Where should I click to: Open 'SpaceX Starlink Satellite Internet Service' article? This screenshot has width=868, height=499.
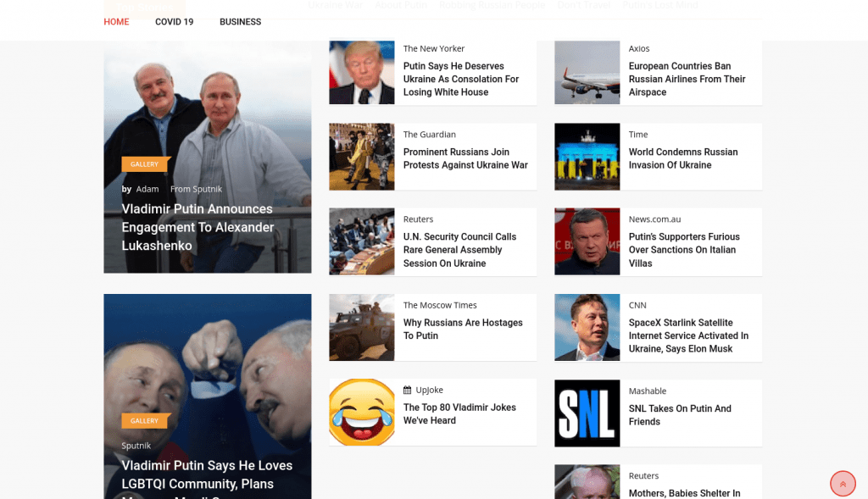[x=688, y=335]
